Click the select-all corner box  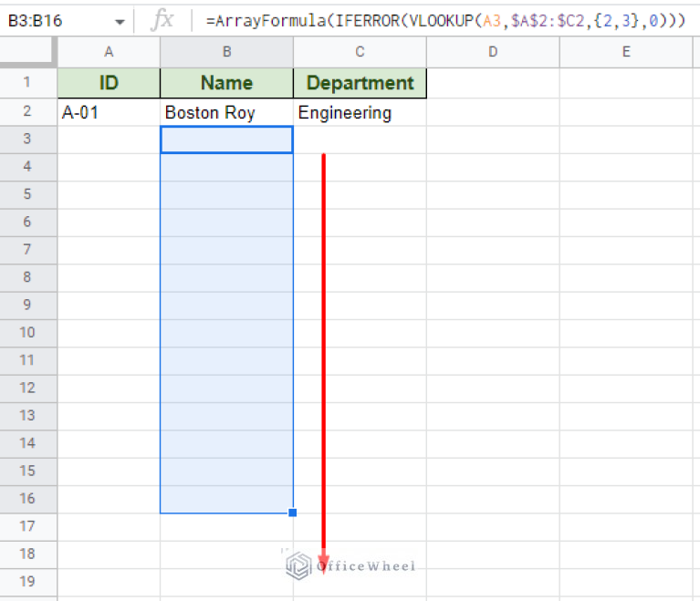28,52
